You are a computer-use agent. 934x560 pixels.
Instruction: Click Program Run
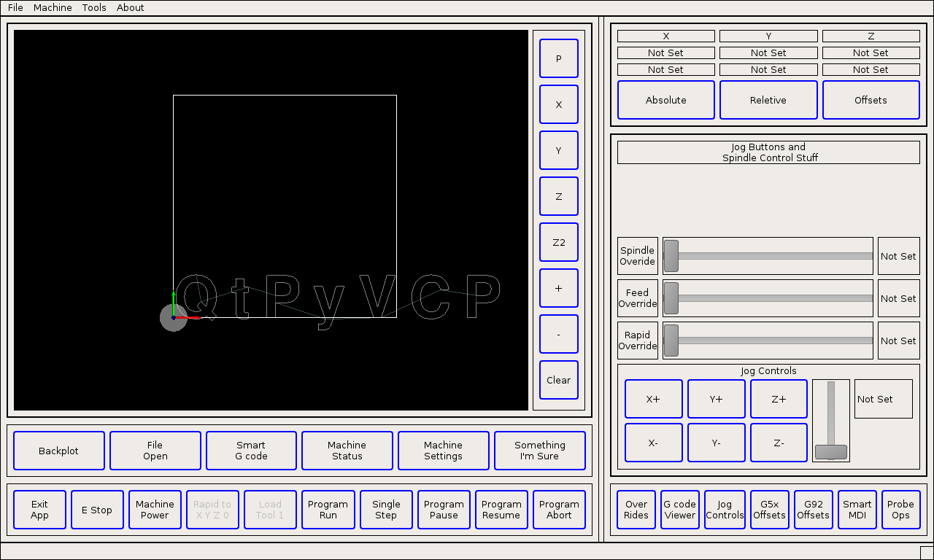tap(328, 510)
